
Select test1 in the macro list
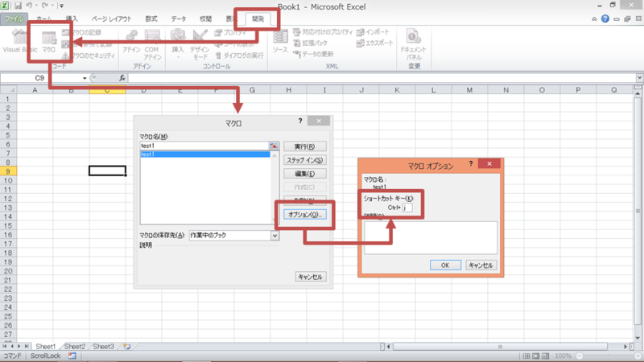[205, 154]
